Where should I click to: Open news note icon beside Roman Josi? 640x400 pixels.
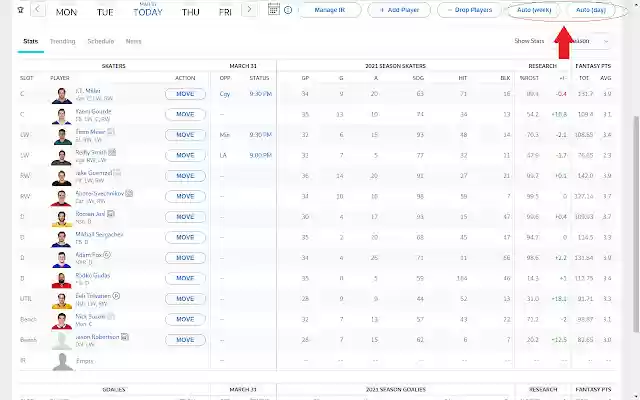point(111,213)
